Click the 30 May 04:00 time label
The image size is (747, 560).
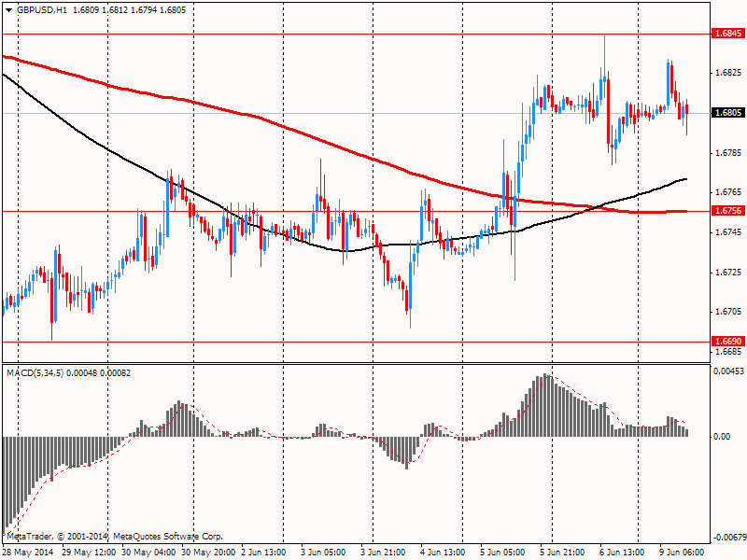(x=148, y=553)
